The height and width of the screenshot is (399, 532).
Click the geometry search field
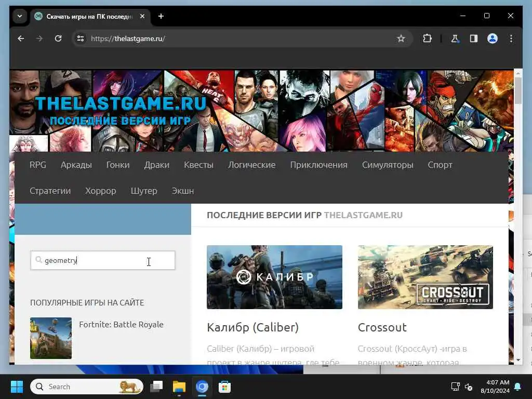(x=103, y=260)
